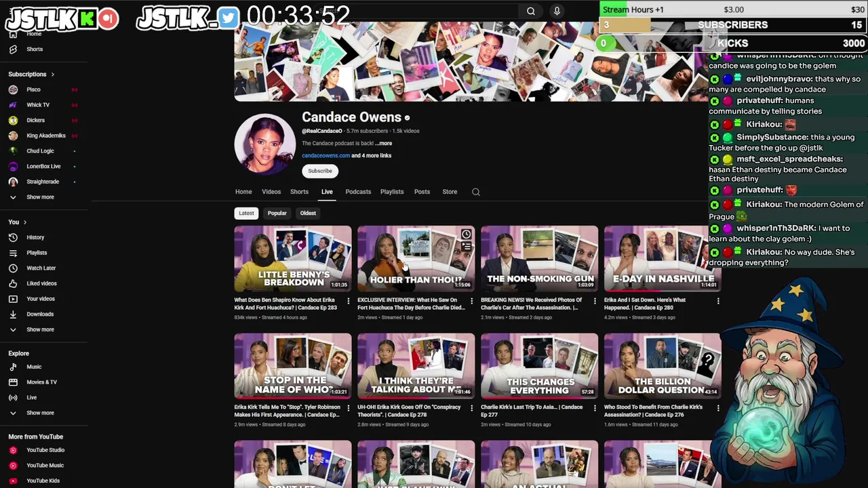
Task: Open Watch Later list
Action: (41, 268)
